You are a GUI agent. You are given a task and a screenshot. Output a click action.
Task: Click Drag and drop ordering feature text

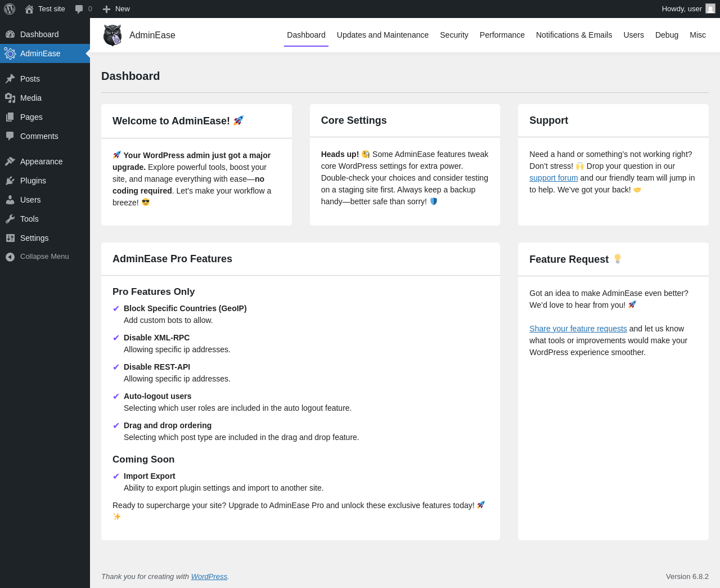tap(168, 425)
